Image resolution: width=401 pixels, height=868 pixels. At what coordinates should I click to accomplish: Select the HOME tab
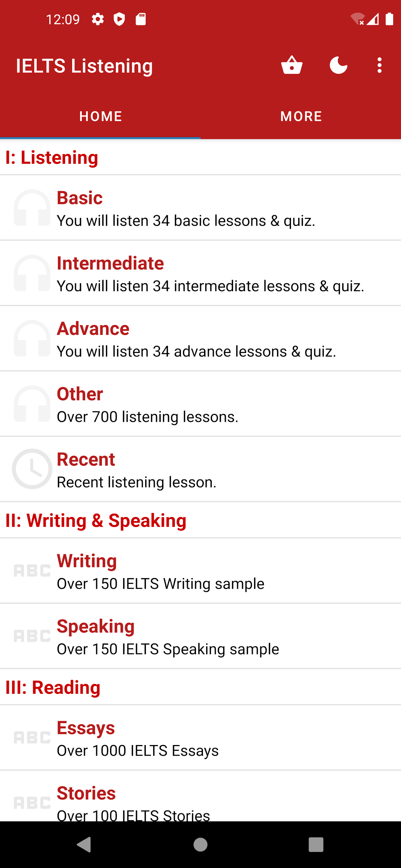pos(100,116)
